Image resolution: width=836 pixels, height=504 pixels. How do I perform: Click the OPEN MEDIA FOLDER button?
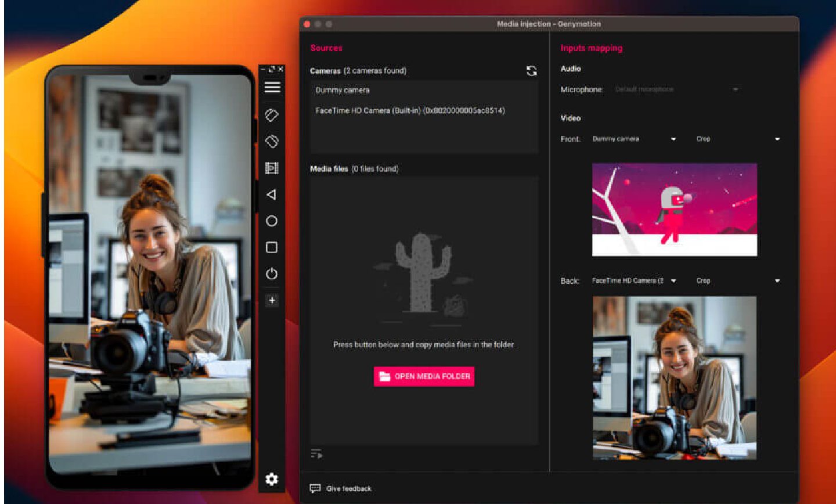tap(424, 376)
